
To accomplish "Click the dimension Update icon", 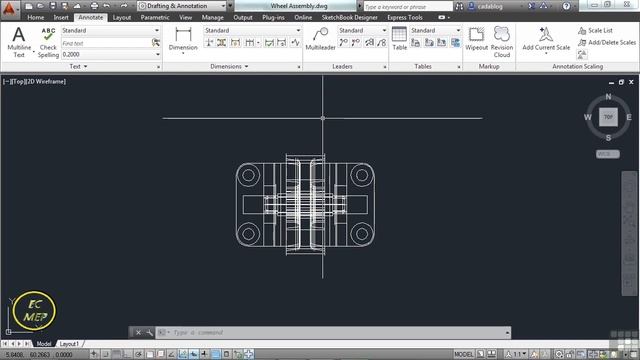I will coord(282,42).
